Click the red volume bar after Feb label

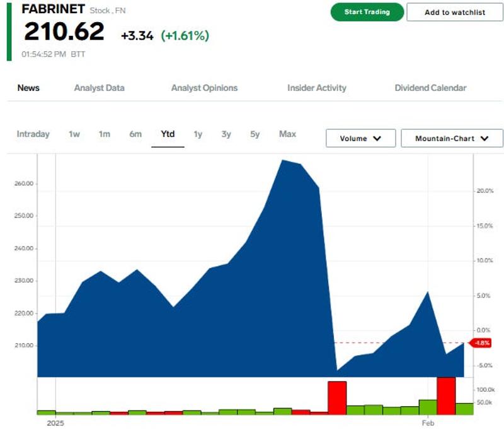pyautogui.click(x=446, y=396)
